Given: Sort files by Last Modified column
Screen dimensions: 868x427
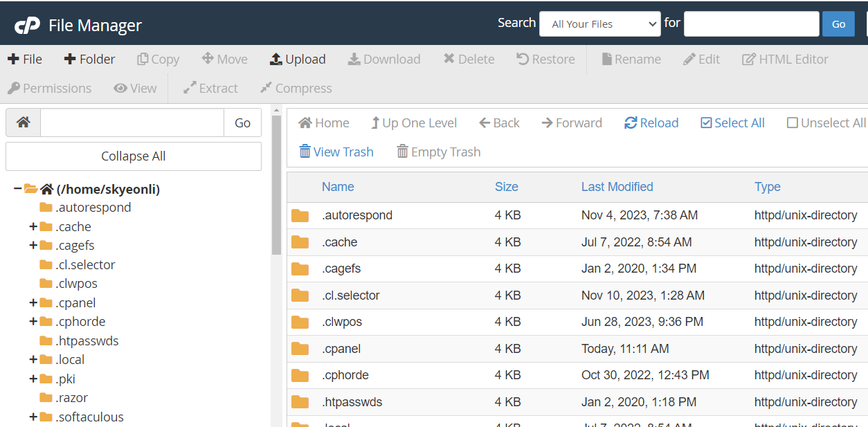Looking at the screenshot, I should point(617,187).
